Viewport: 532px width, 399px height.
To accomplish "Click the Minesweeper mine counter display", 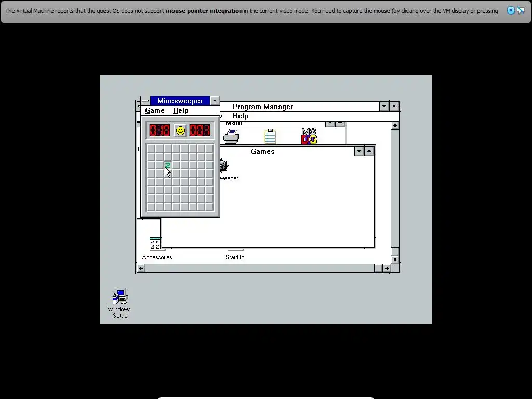I will [x=159, y=130].
